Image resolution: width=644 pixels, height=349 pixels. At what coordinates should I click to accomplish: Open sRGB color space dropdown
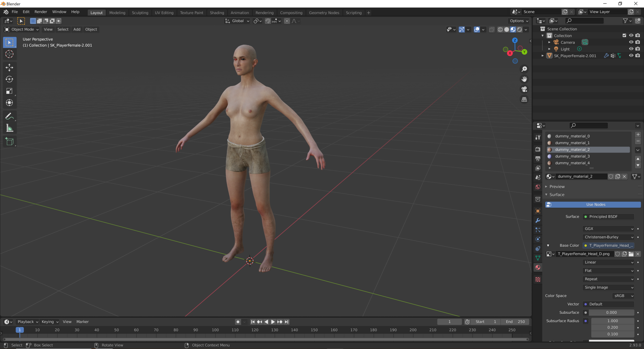(623, 296)
